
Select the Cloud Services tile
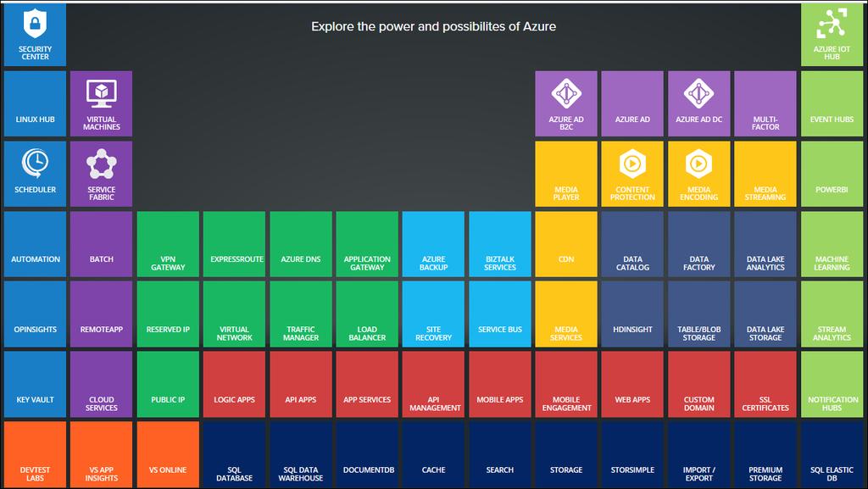pos(102,385)
